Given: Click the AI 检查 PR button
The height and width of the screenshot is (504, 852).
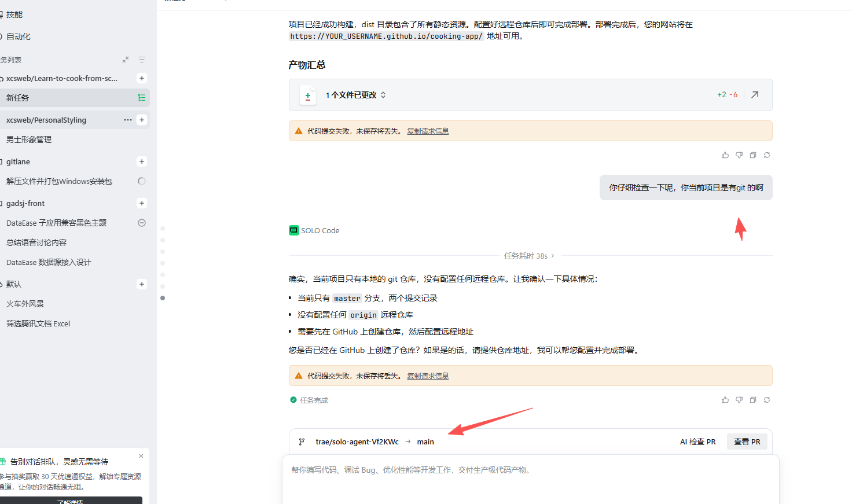Looking at the screenshot, I should pyautogui.click(x=697, y=442).
